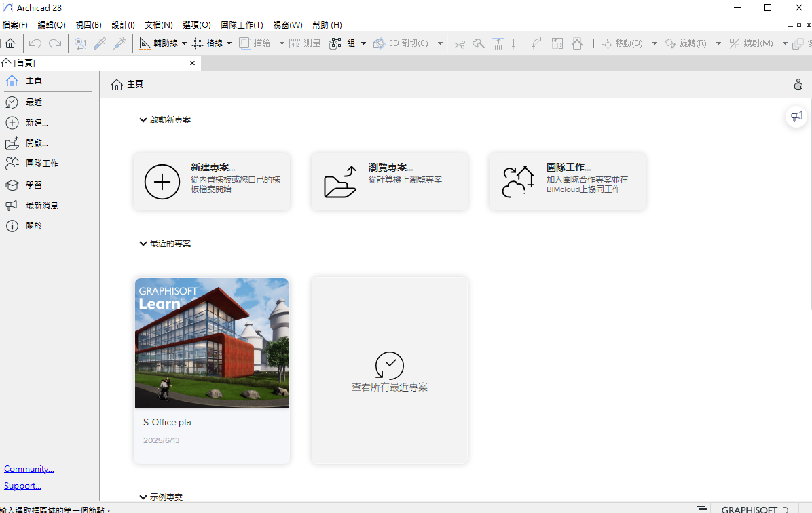Image resolution: width=812 pixels, height=513 pixels.
Task: Close the [首頁] tab
Action: (192, 63)
